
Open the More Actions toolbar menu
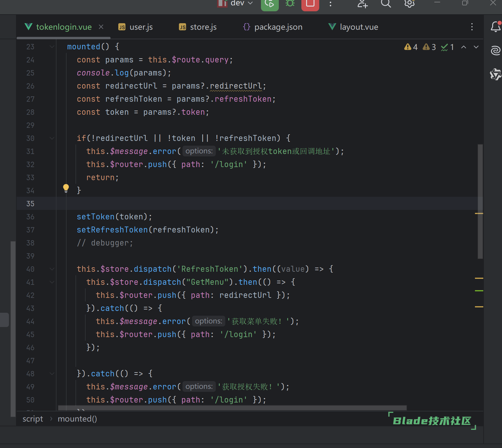331,4
